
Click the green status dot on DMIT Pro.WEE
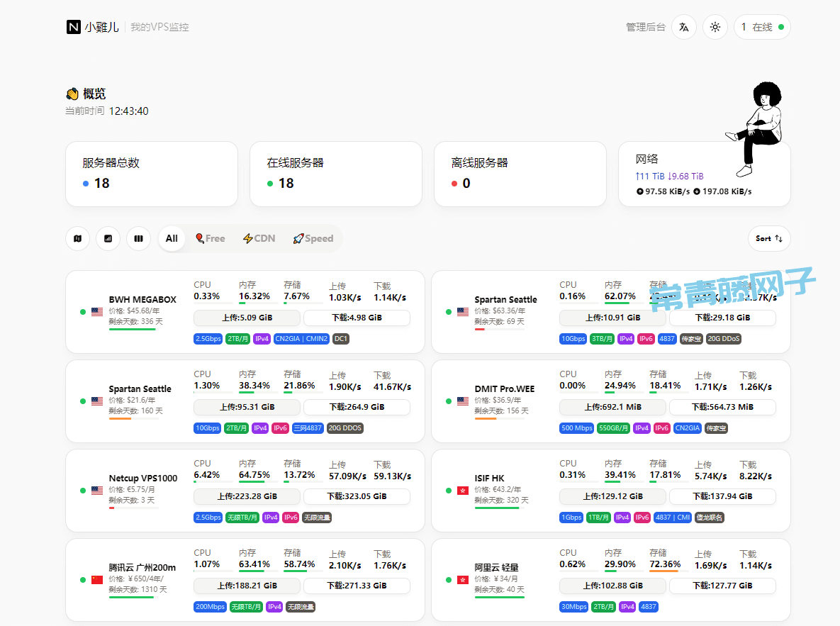coord(449,401)
